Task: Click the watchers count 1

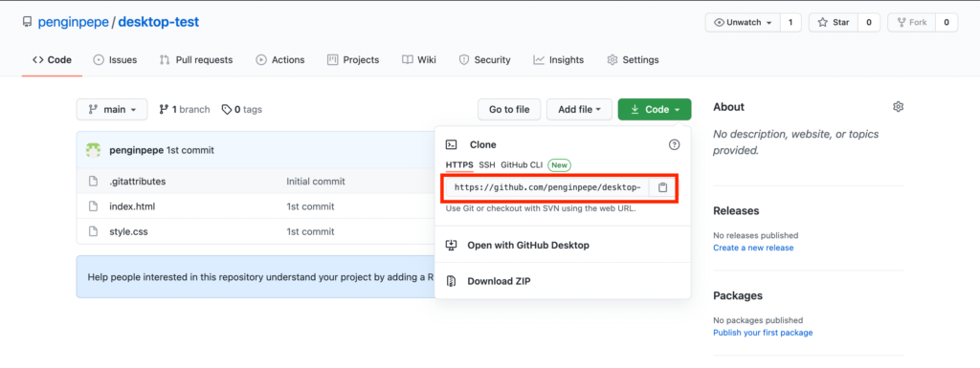Action: coord(790,22)
